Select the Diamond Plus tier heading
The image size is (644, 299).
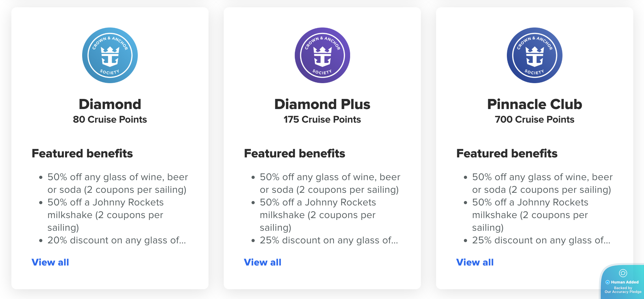pyautogui.click(x=322, y=104)
